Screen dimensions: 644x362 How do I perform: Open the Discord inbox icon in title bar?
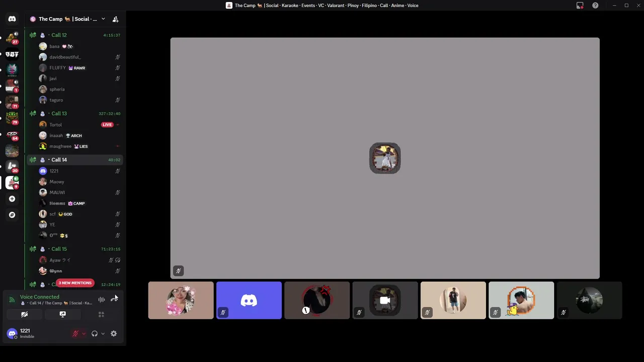point(580,6)
